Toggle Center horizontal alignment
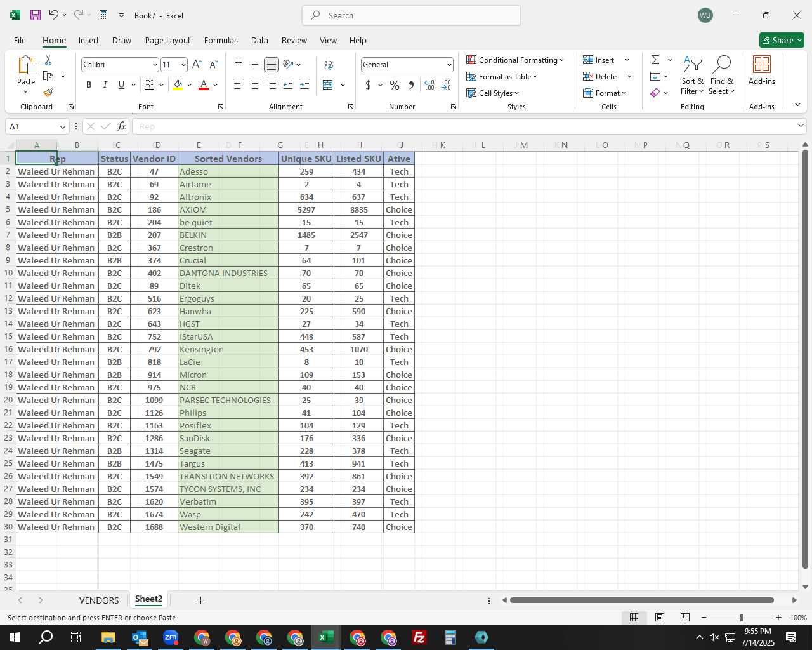Image resolution: width=812 pixels, height=650 pixels. [255, 84]
